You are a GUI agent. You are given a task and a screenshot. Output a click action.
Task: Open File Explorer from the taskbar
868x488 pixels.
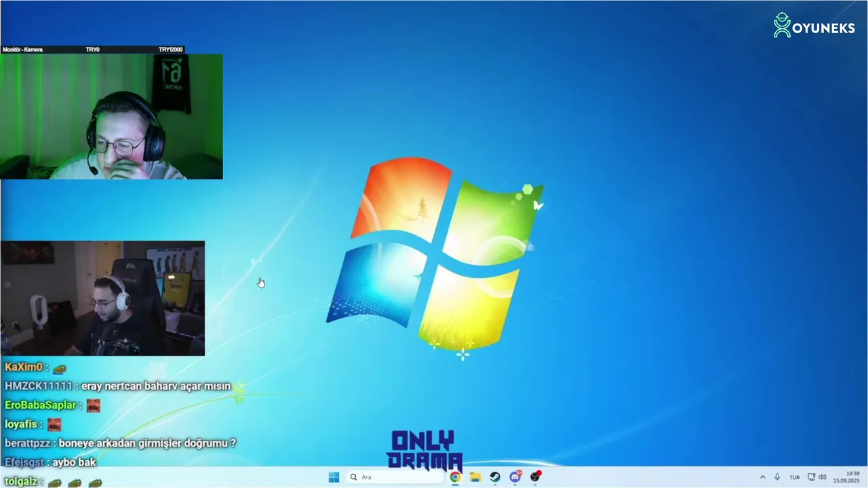475,477
